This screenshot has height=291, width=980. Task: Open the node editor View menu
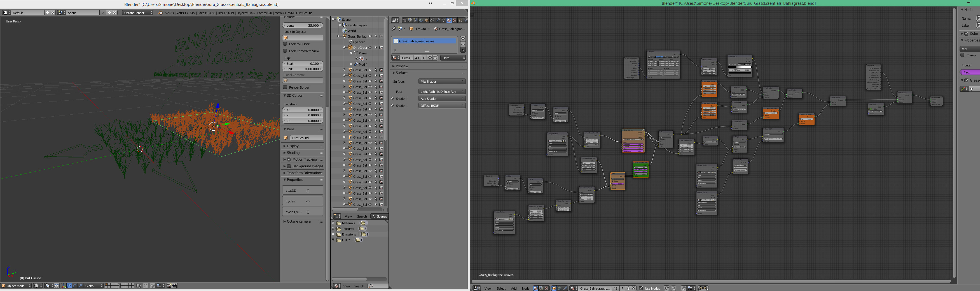coord(488,288)
